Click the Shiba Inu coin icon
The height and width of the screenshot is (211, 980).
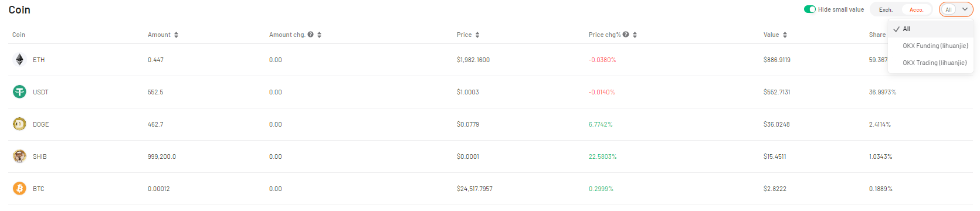tap(19, 156)
